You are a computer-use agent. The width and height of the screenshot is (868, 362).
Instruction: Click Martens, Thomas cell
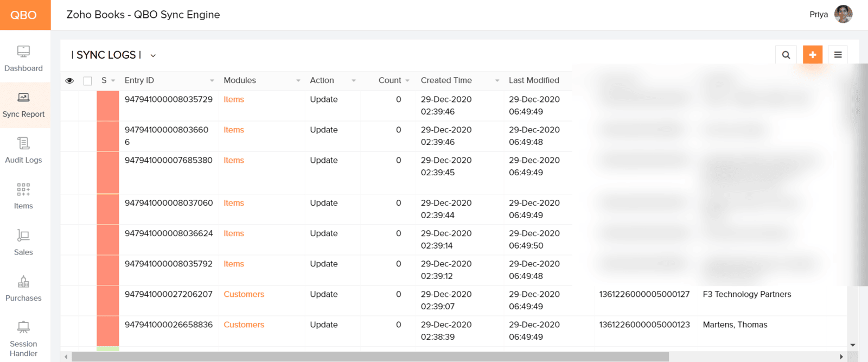735,325
